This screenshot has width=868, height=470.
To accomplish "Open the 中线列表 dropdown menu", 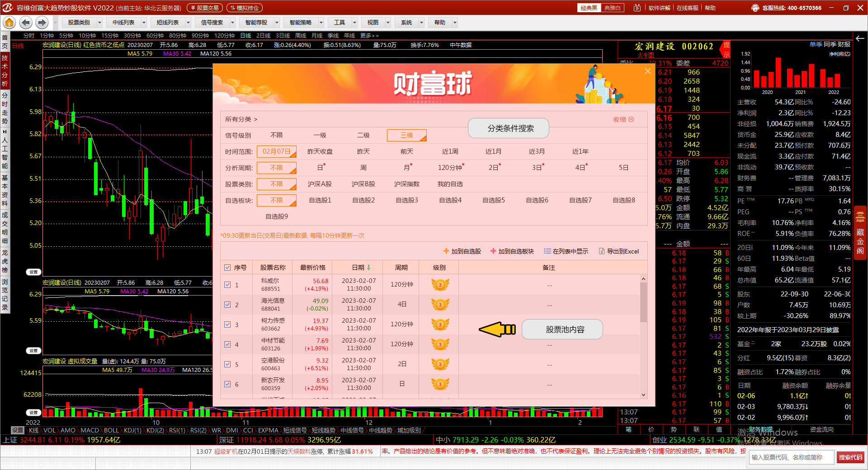I will (127, 22).
